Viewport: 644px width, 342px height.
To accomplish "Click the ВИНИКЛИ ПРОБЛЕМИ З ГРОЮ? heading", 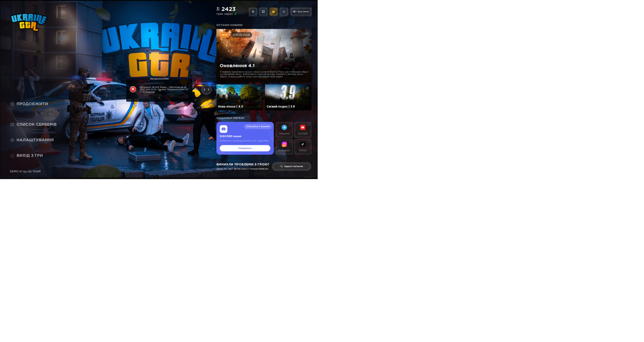I will click(243, 164).
